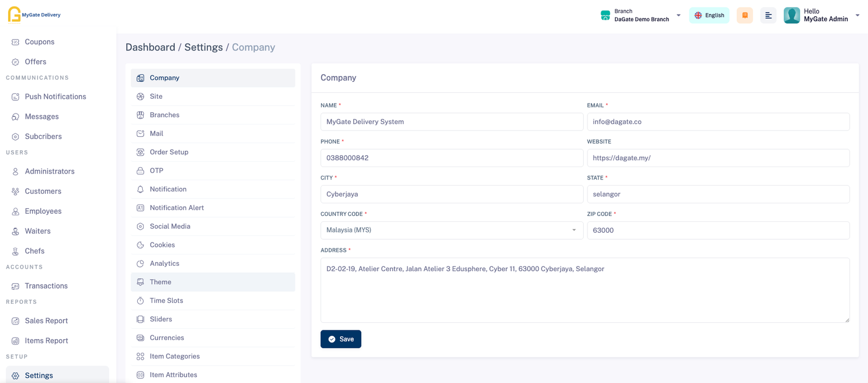Click the Sales Report chart icon
The height and width of the screenshot is (383, 868).
(15, 321)
